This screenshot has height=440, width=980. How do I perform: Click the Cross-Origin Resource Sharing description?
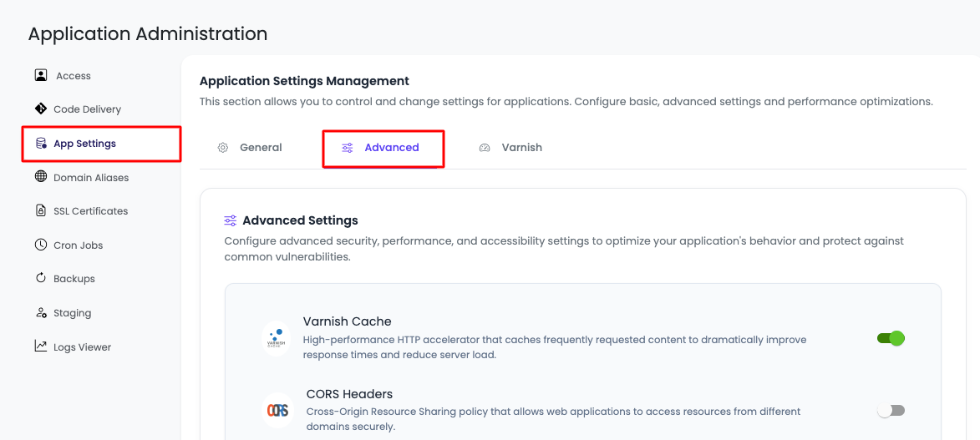[554, 419]
